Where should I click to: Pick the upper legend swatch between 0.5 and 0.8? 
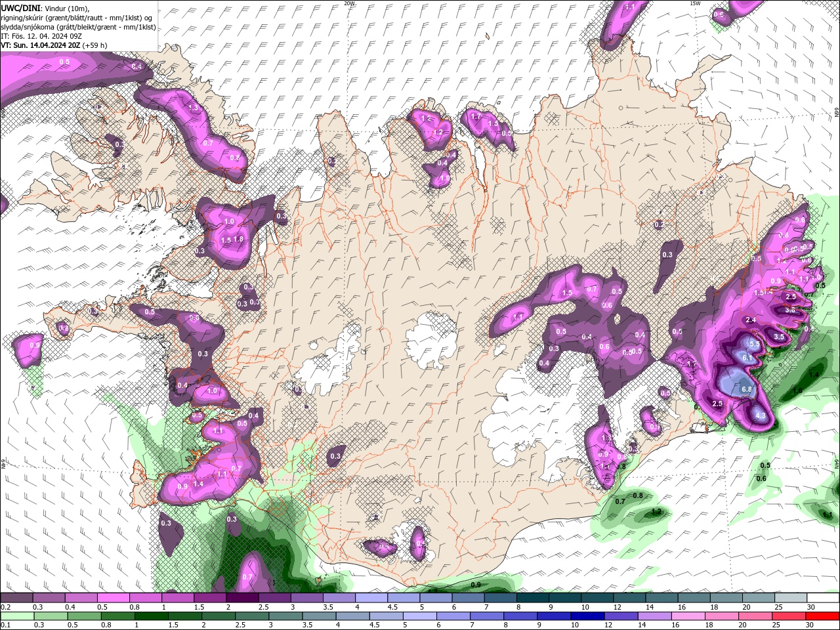point(113,597)
